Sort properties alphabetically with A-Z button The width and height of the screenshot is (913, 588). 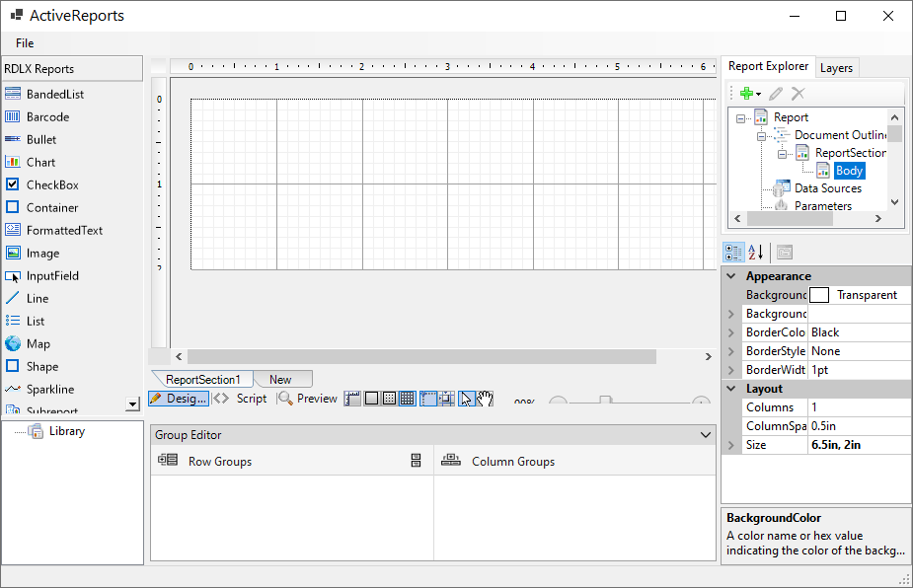pos(755,253)
